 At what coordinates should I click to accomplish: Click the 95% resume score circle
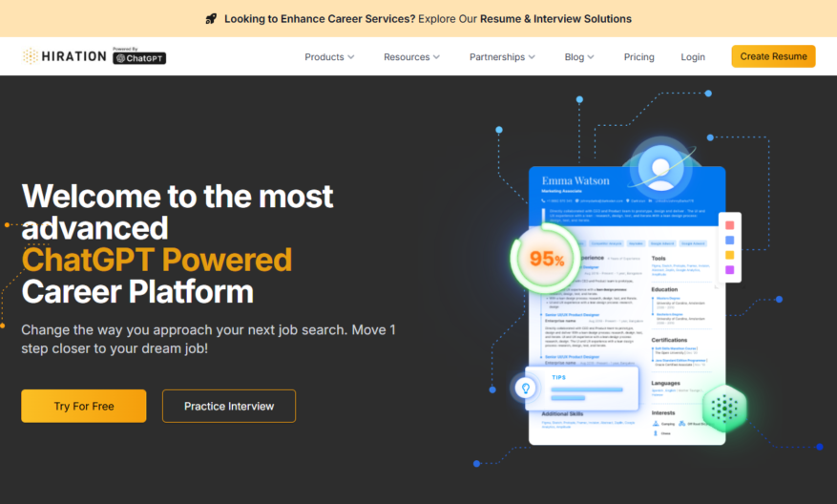pos(545,259)
